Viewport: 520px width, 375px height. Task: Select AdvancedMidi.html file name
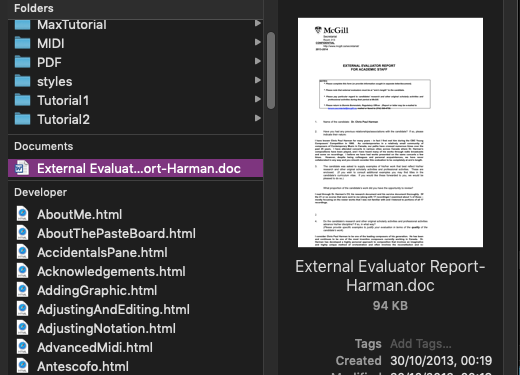click(95, 347)
